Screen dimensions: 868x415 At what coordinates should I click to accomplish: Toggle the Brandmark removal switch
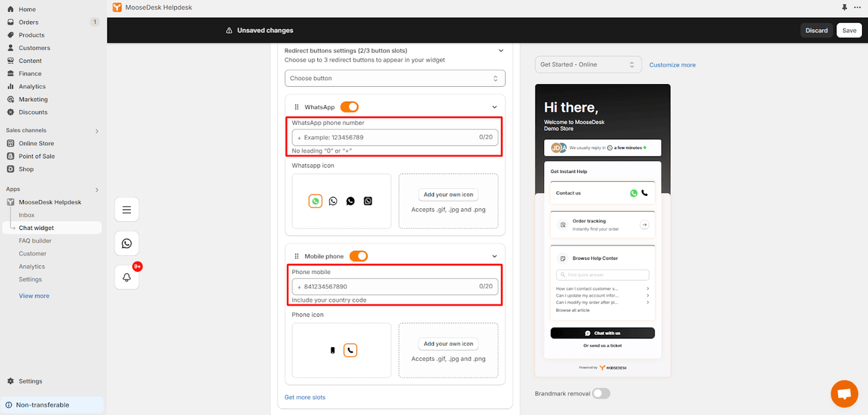point(601,393)
